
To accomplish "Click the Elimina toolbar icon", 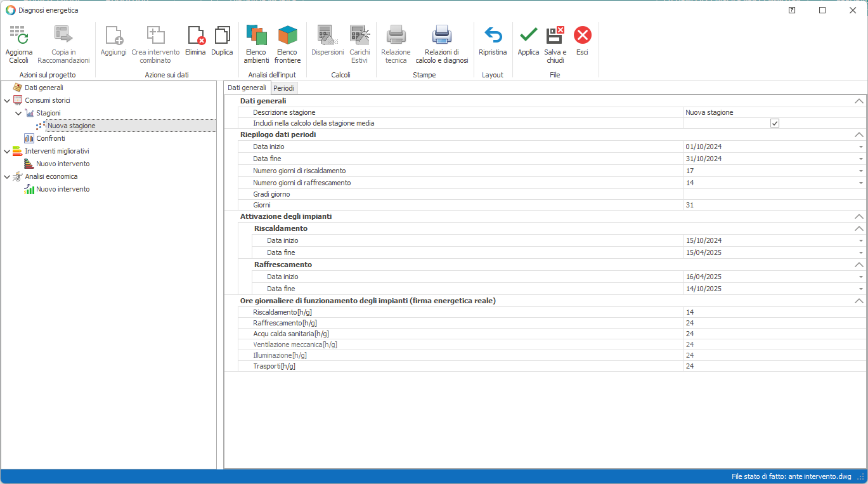I will (x=196, y=36).
